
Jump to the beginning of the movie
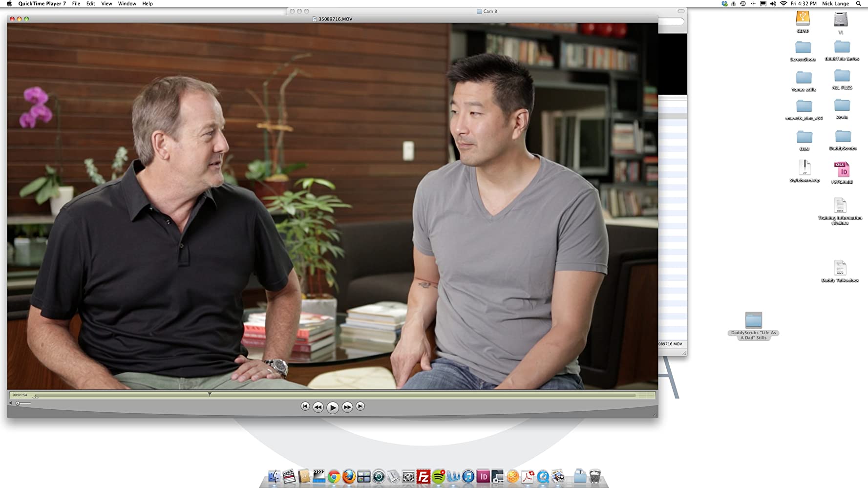pyautogui.click(x=305, y=406)
